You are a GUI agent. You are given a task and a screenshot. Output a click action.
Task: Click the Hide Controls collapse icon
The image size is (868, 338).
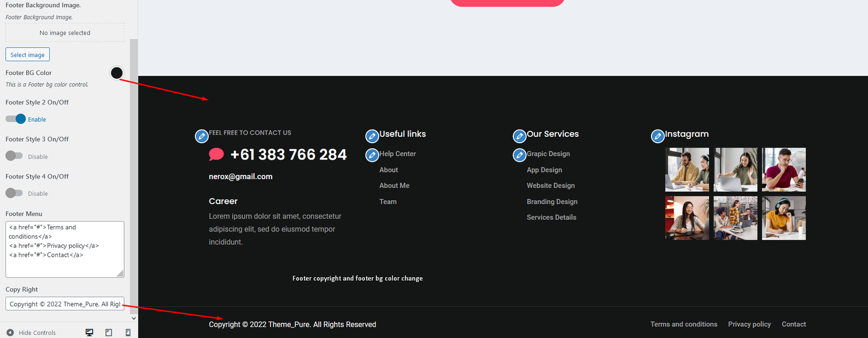pyautogui.click(x=10, y=333)
